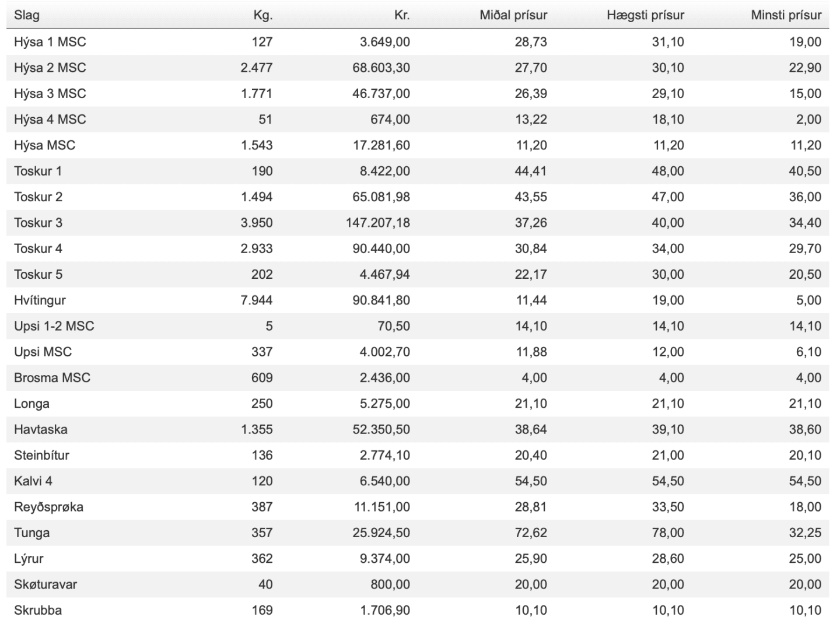Click the Kg. column header
The image size is (840, 634).
click(263, 15)
